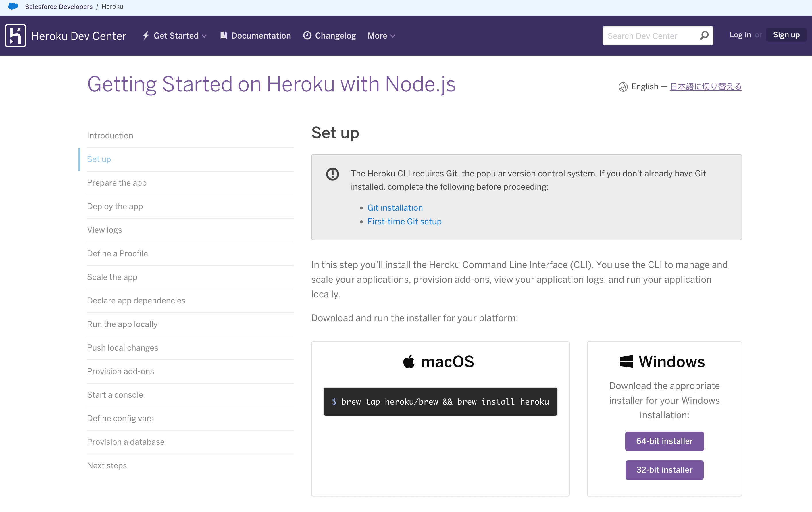The image size is (812, 512).
Task: Go to Introduction section in sidebar
Action: point(190,136)
